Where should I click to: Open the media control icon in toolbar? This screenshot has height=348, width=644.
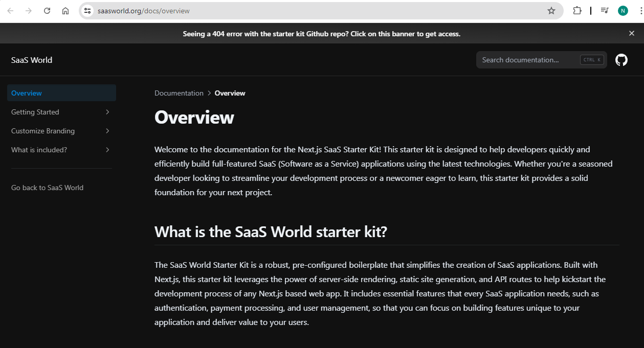tap(605, 11)
